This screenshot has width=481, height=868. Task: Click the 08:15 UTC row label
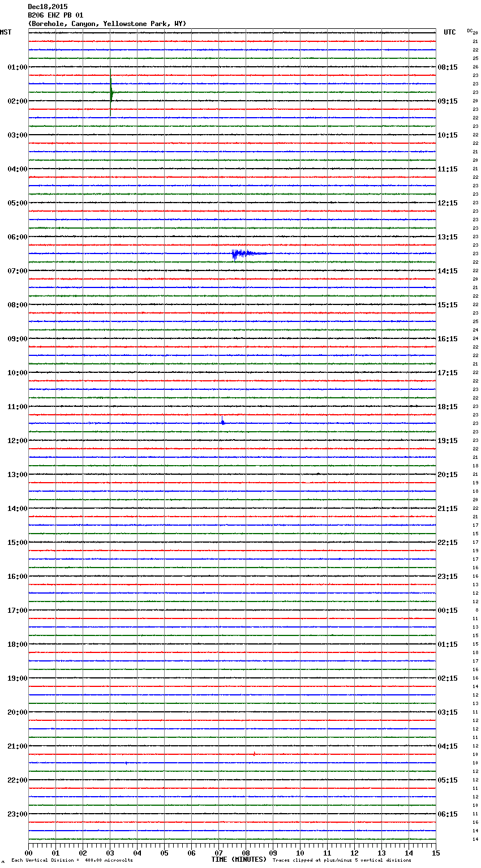click(448, 67)
